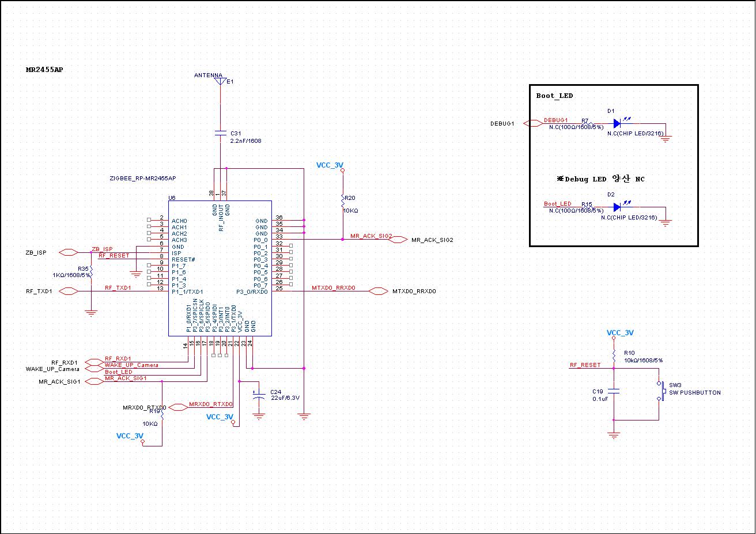Click the 0.1uF value of C19
The image size is (756, 534).
[600, 399]
